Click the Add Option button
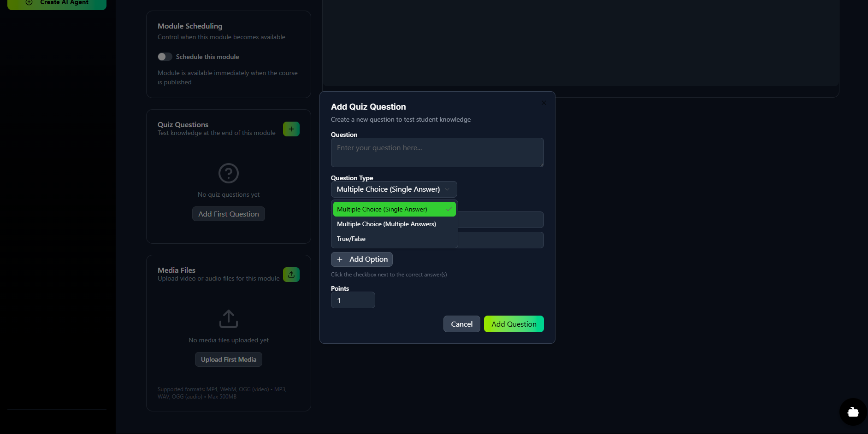 (x=362, y=259)
